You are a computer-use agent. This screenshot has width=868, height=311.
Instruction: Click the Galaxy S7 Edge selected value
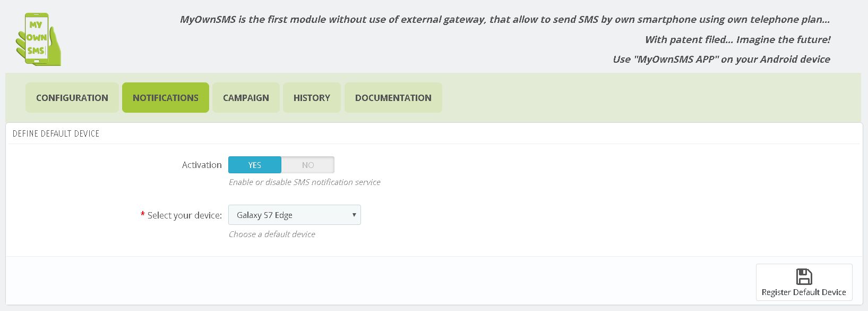point(264,215)
